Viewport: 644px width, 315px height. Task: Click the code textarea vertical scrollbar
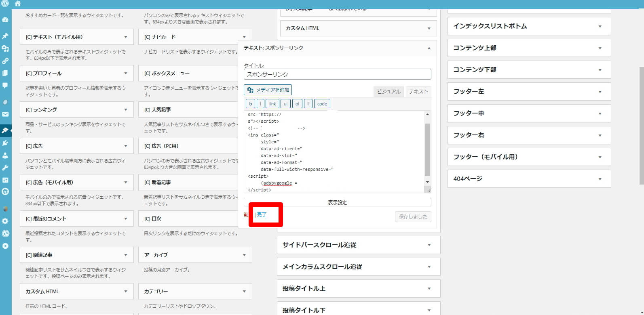tap(427, 149)
